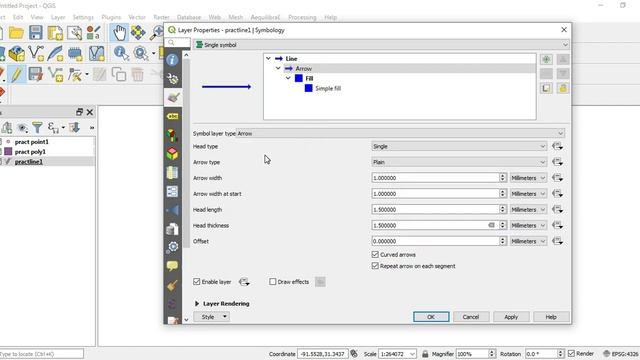Create a new Shapefile layer

tap(36, 53)
